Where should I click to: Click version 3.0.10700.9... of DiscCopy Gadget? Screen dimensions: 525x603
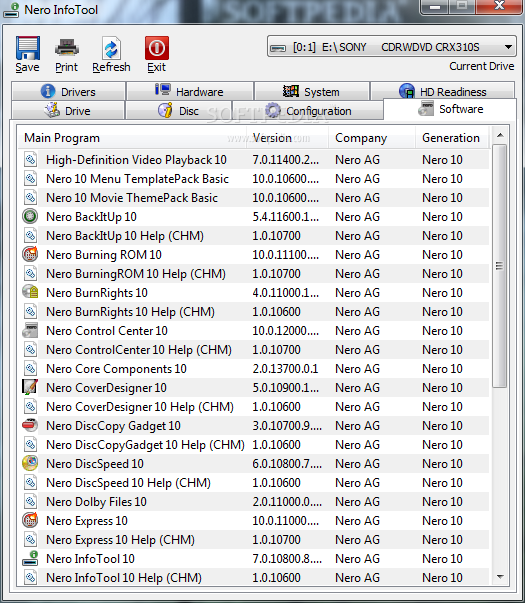(x=287, y=426)
